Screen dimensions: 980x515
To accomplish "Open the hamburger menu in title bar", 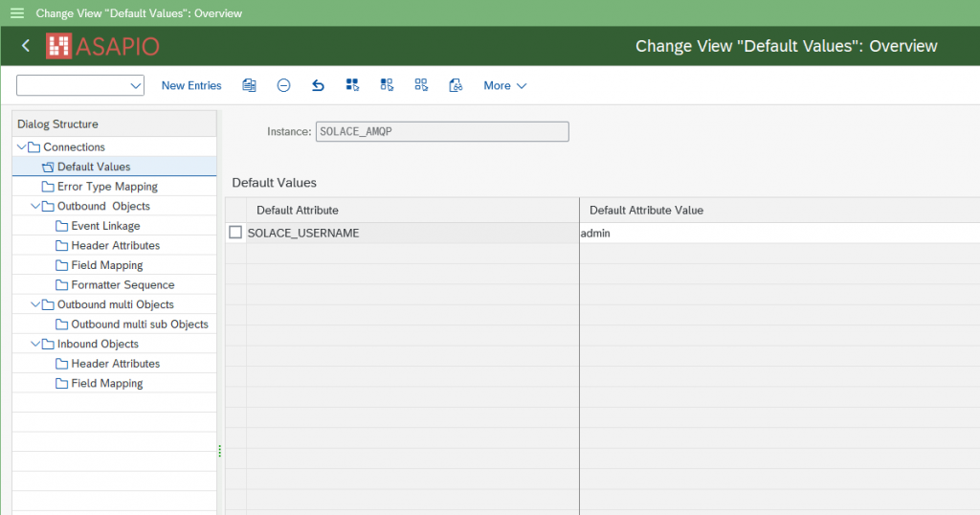I will coord(16,13).
